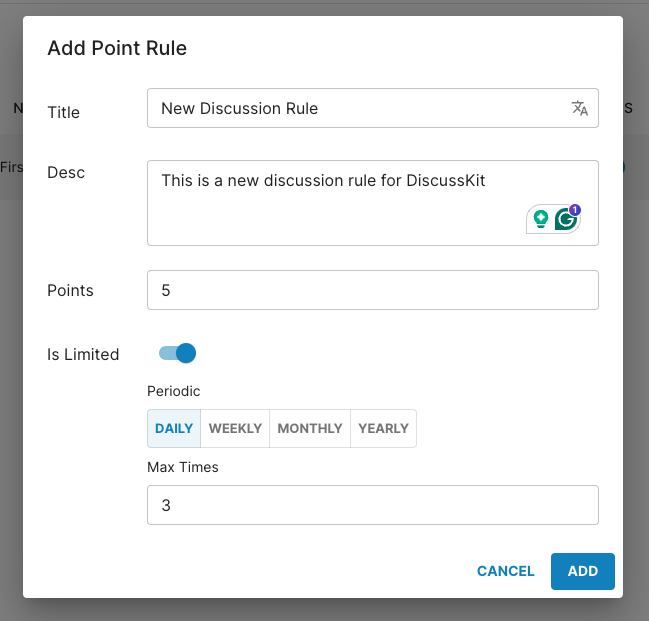Set the period to YEARLY

pos(383,428)
